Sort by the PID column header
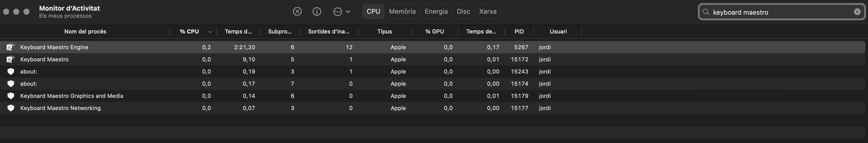The image size is (868, 143). pyautogui.click(x=519, y=31)
